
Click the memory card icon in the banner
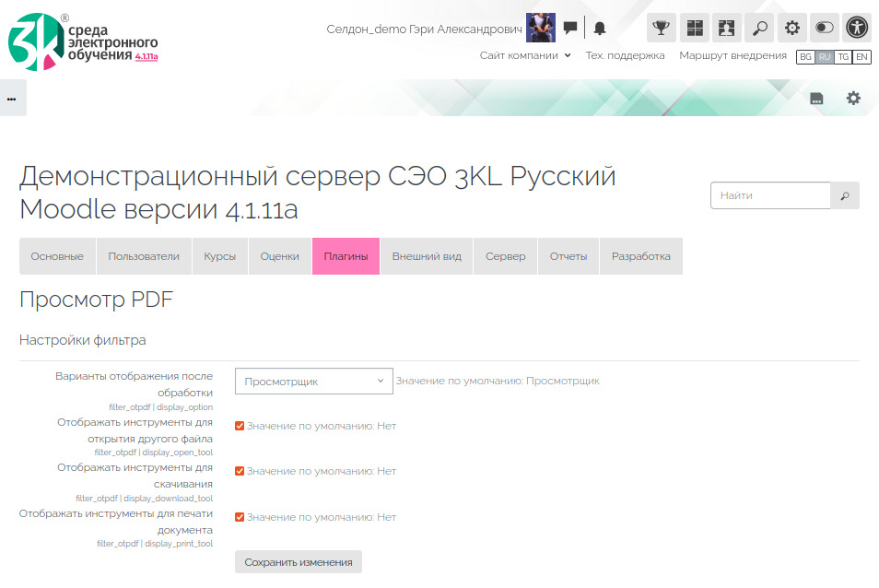816,99
